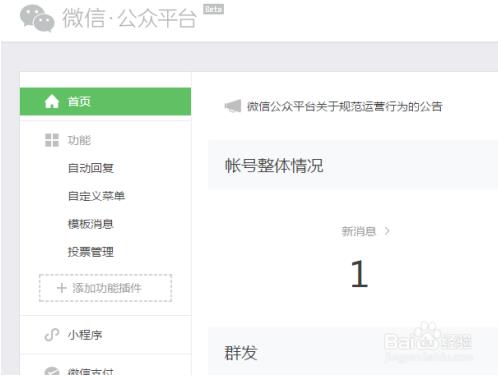Click the WeChat chat bubbles logo
The height and width of the screenshot is (376, 498).
tap(37, 18)
